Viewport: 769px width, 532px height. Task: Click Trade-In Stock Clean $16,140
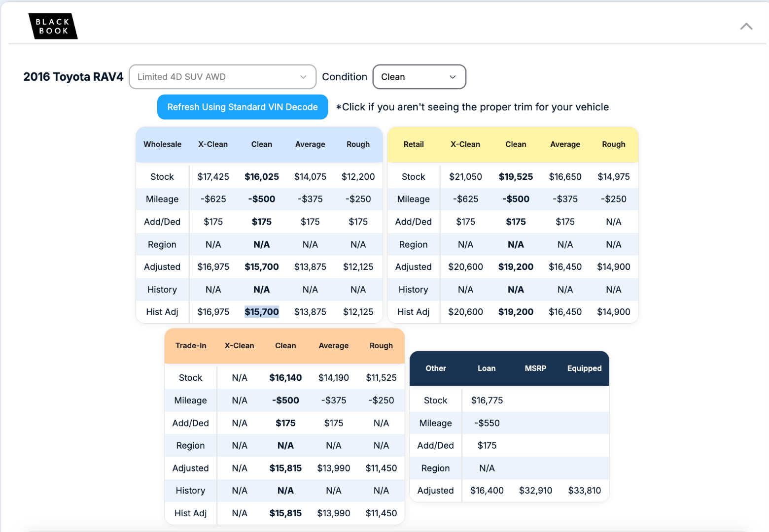285,378
